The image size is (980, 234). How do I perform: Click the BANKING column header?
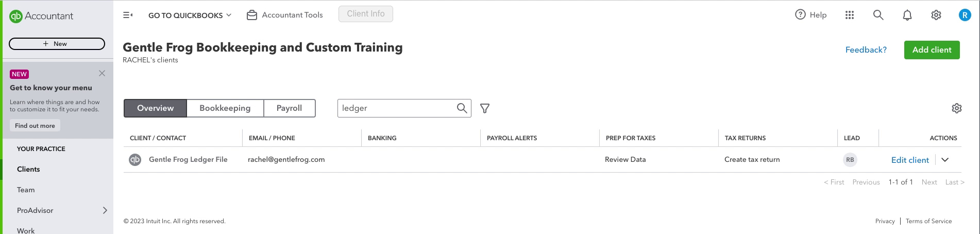tap(382, 138)
